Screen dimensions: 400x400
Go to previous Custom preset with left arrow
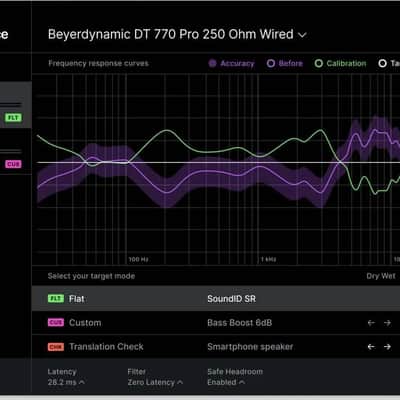click(371, 323)
